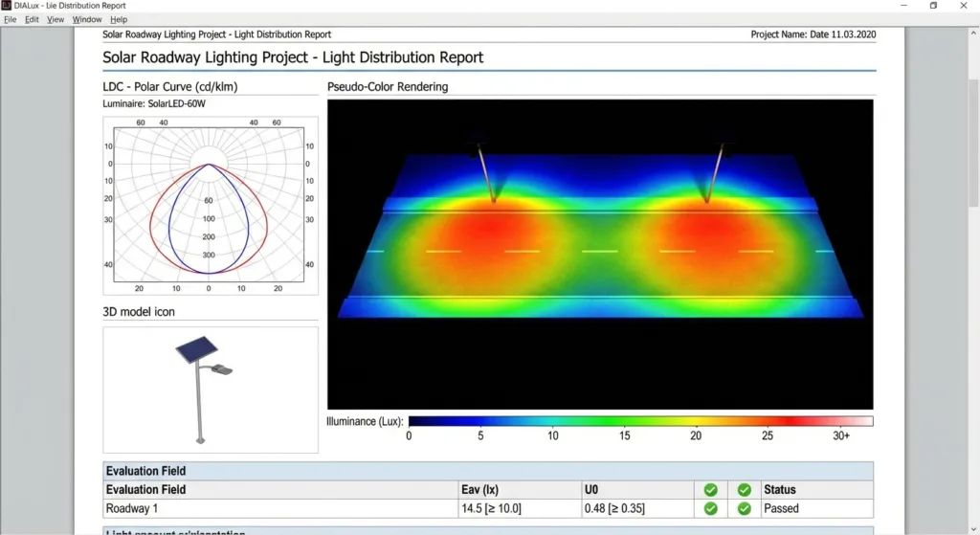Click the '30+' label on illuminance scale
Image resolution: width=980 pixels, height=535 pixels.
(841, 435)
